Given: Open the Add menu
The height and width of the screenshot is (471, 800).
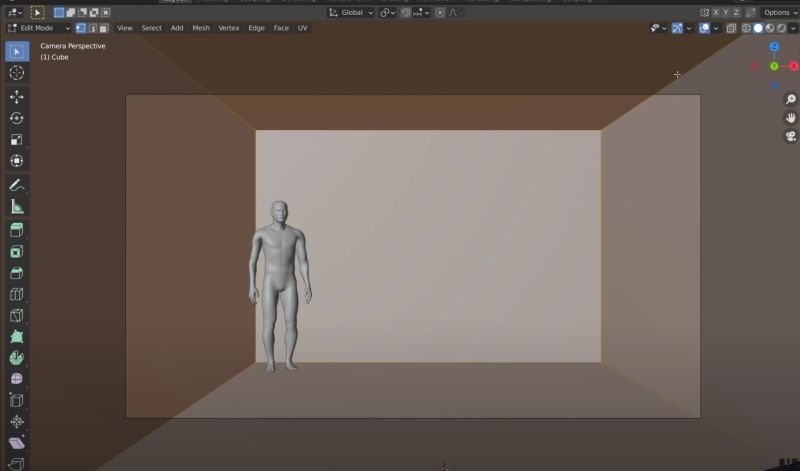Looking at the screenshot, I should (x=177, y=28).
